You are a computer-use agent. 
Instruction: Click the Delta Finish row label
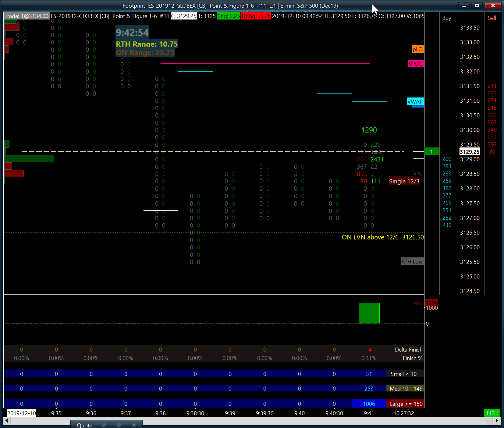tap(409, 350)
